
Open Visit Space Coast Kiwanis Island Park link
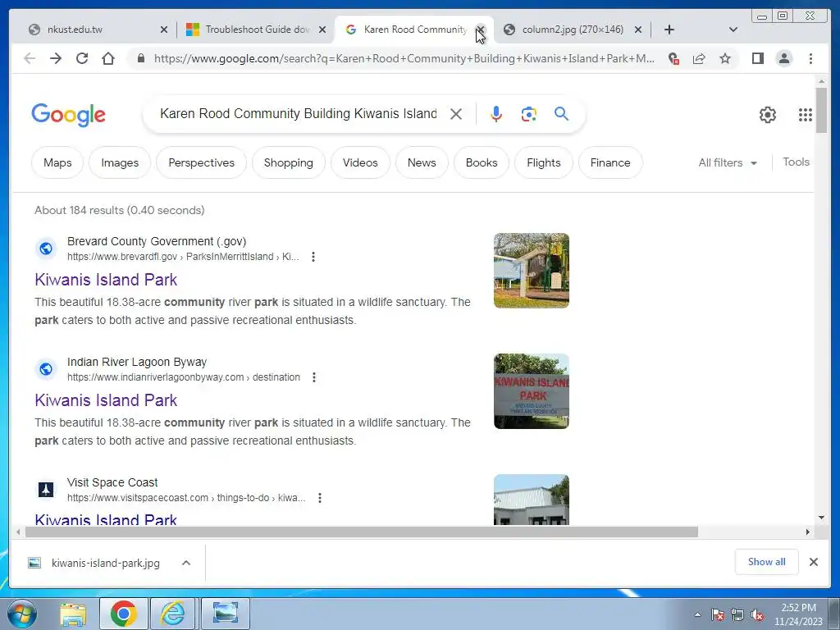tap(106, 518)
